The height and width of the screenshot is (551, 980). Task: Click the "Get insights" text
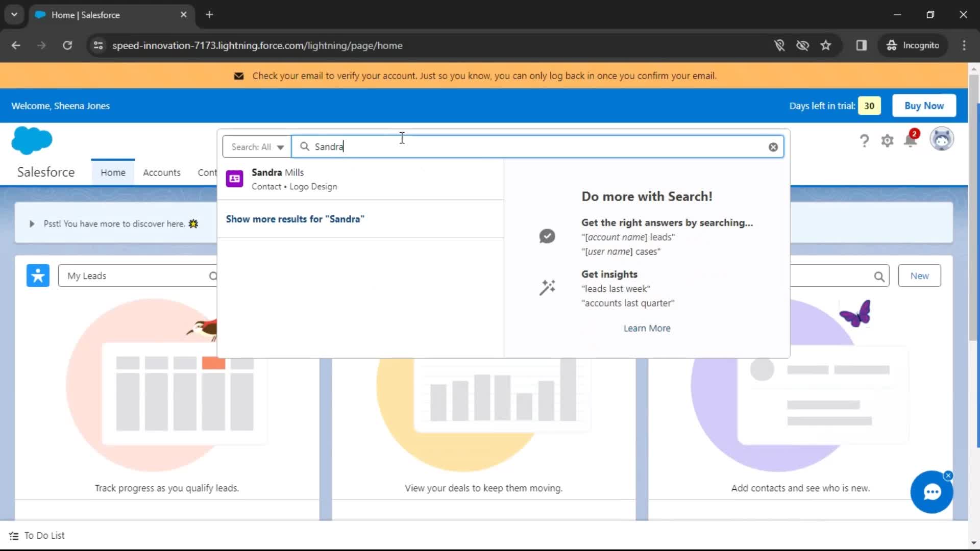point(609,274)
